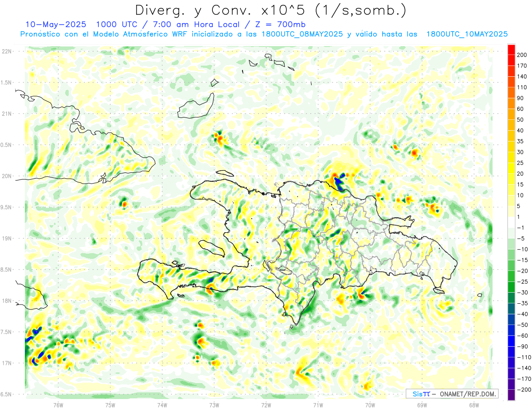Click the "68W" longitude label
The width and height of the screenshot is (532, 411).
pyautogui.click(x=474, y=404)
